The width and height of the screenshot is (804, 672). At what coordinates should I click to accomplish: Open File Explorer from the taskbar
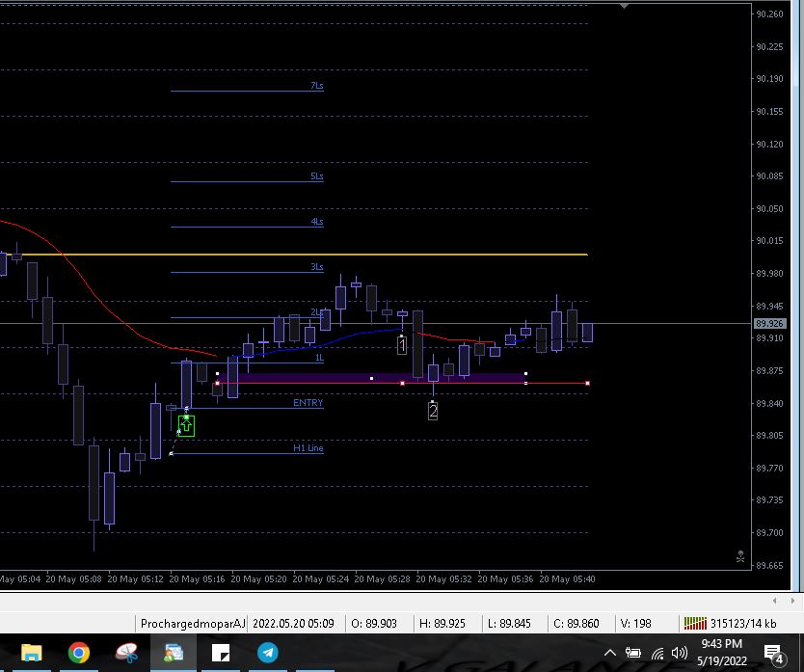click(x=31, y=653)
